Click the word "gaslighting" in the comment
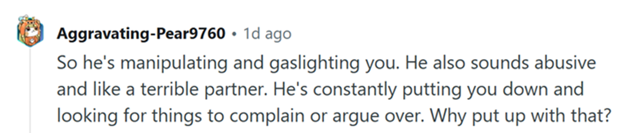This screenshot has width=644, height=133. (x=314, y=64)
